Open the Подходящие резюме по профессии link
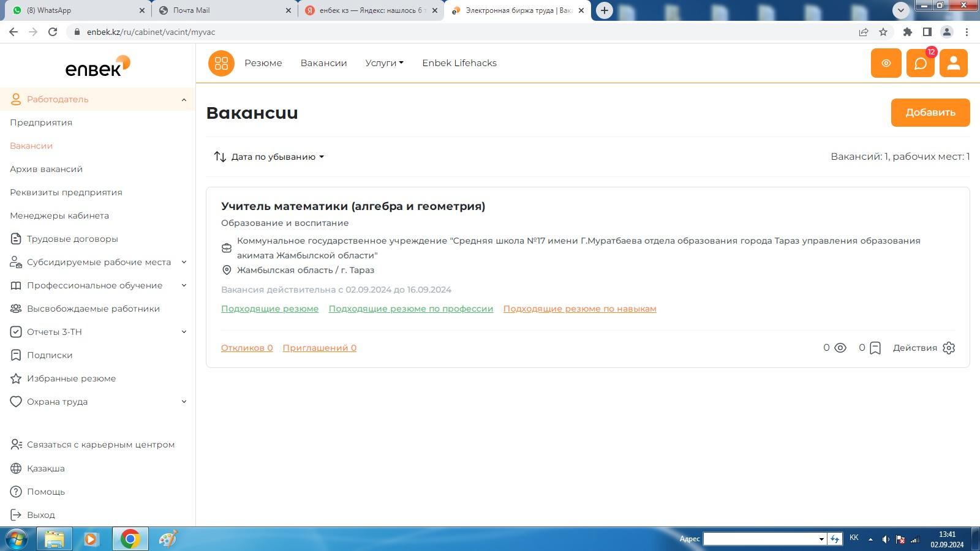The height and width of the screenshot is (551, 980). pos(411,309)
